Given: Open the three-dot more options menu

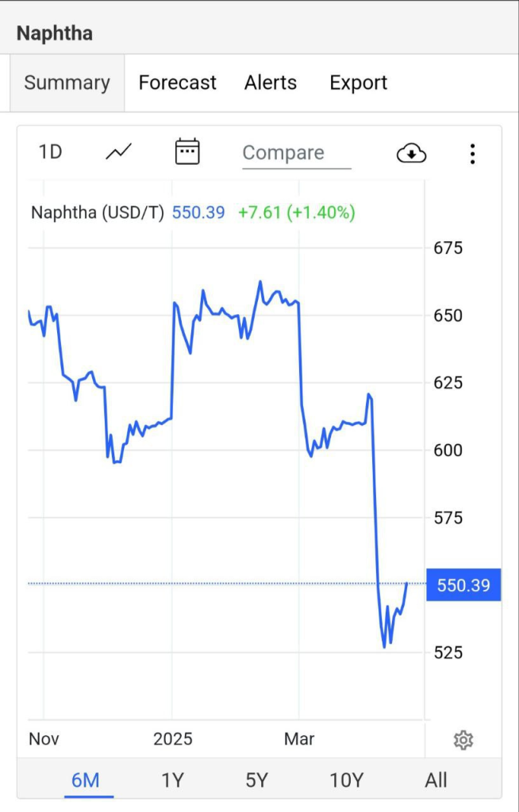Looking at the screenshot, I should [472, 154].
